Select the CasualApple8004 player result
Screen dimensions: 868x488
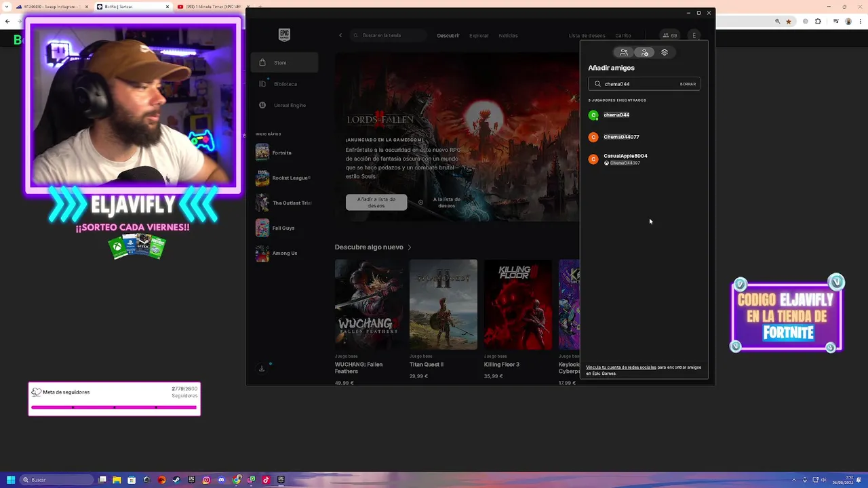pyautogui.click(x=644, y=159)
